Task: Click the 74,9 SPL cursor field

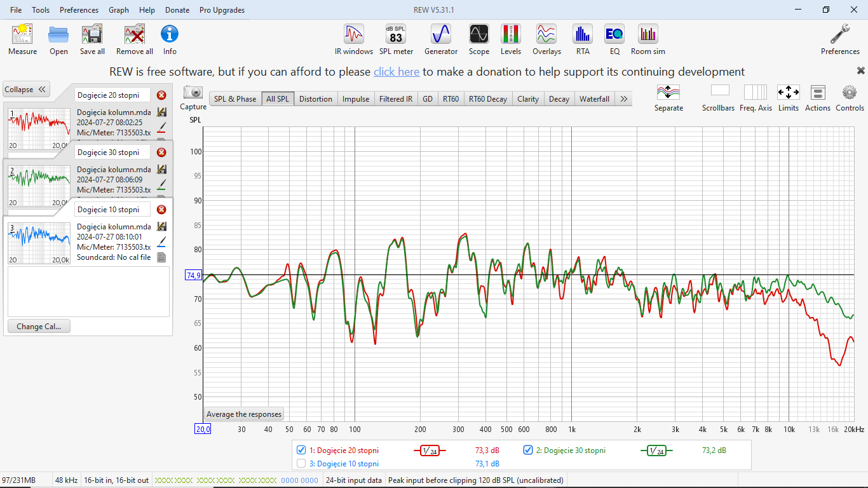Action: (193, 275)
